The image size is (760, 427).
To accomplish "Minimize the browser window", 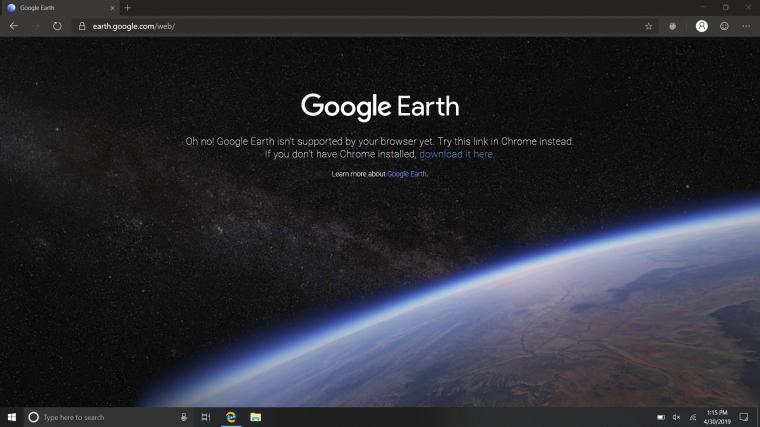I will pyautogui.click(x=703, y=7).
